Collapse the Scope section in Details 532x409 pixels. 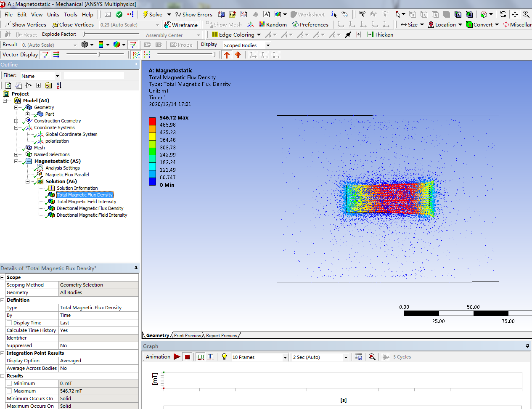pyautogui.click(x=3, y=277)
